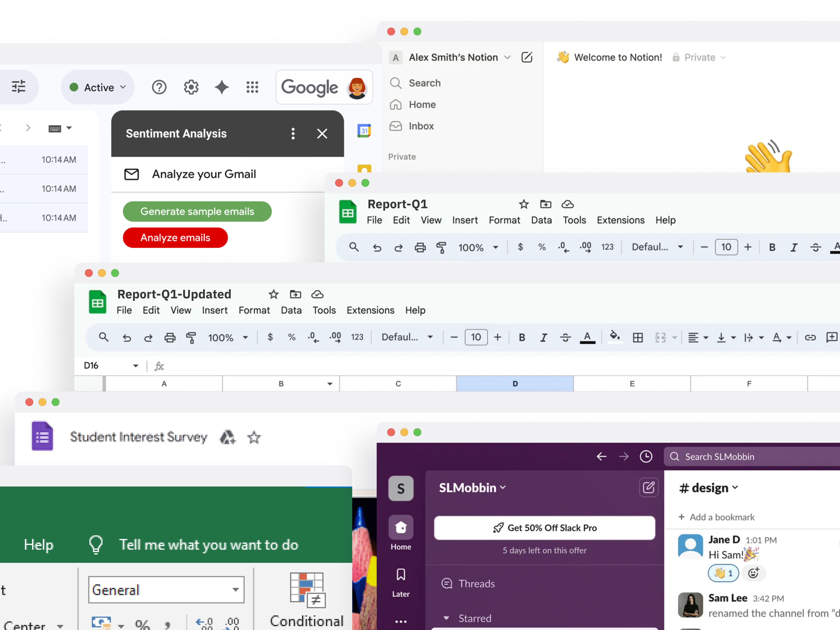Click paint format in Report-Q1-Updated toolbar
840x630 pixels.
click(x=191, y=337)
